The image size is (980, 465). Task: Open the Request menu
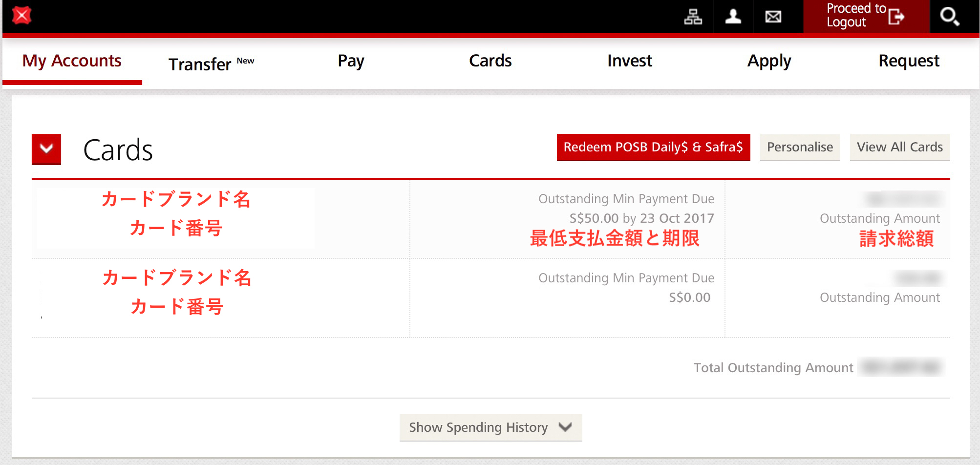[909, 62]
